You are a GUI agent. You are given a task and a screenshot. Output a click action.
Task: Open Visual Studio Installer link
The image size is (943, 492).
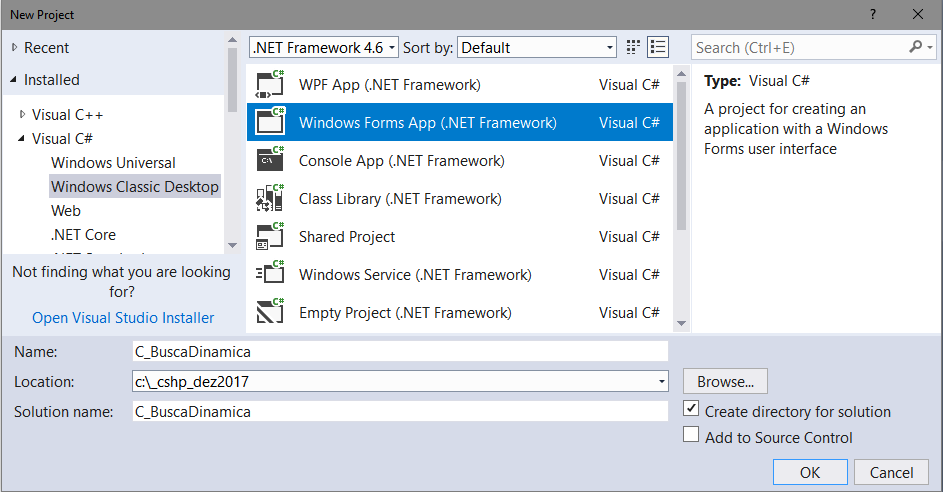pos(123,318)
